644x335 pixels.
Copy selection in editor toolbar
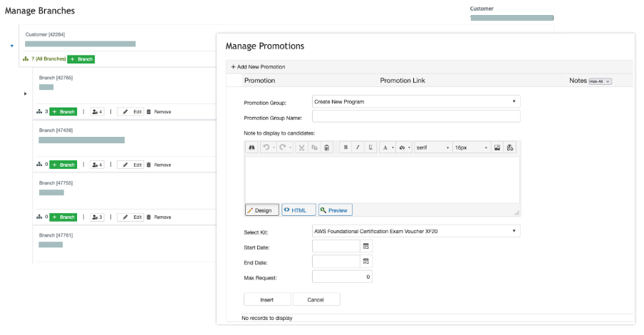(314, 148)
